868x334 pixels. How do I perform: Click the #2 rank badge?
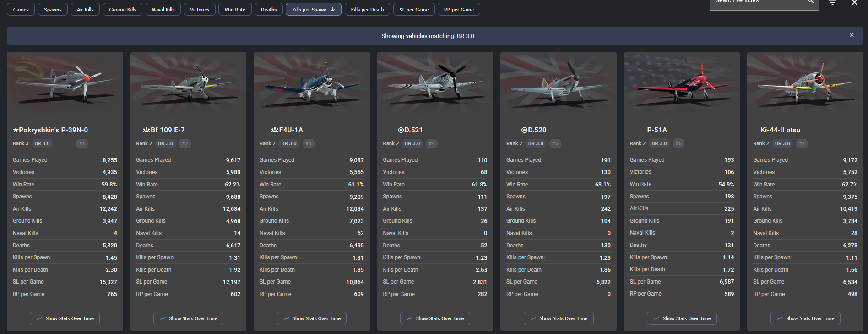pos(185,143)
